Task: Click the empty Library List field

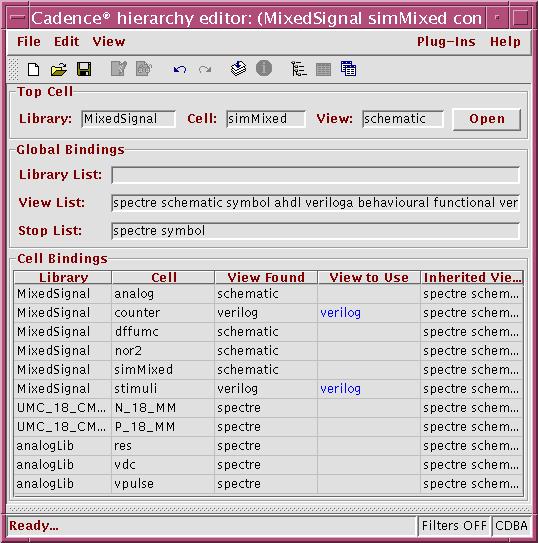Action: [315, 175]
